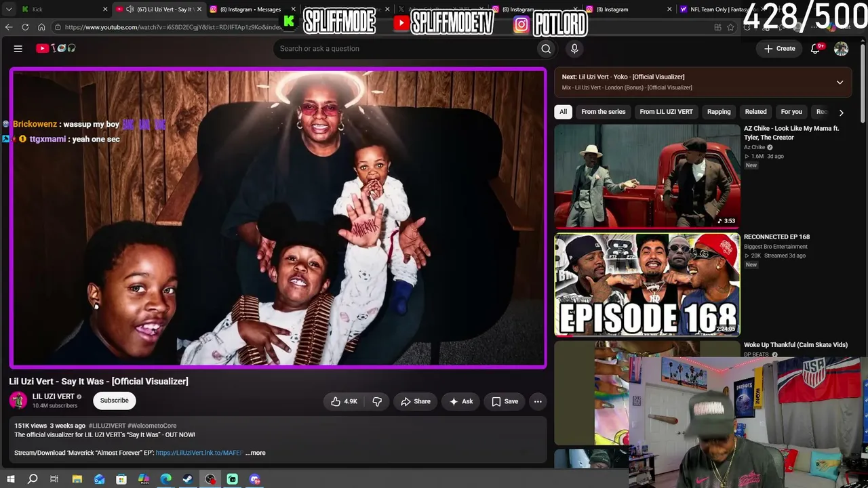Click the Say It Was video player
Screen dimensions: 868x488
(278, 218)
